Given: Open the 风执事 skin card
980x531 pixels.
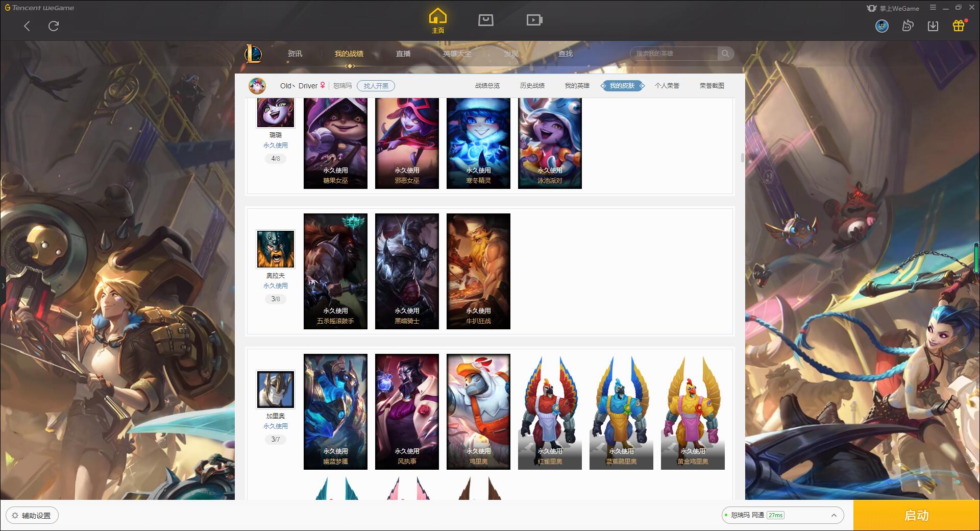Looking at the screenshot, I should pyautogui.click(x=407, y=412).
